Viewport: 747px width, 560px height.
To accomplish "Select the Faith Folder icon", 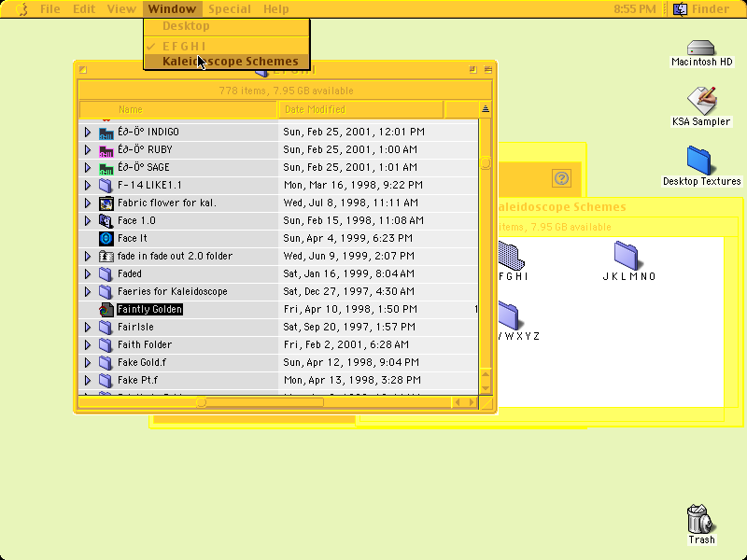I will coord(106,344).
